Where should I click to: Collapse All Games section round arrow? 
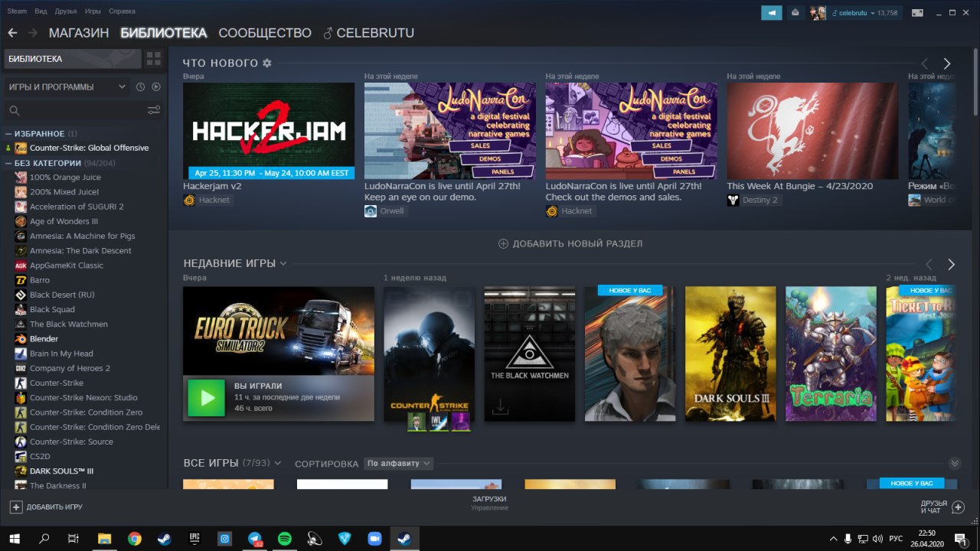954,463
